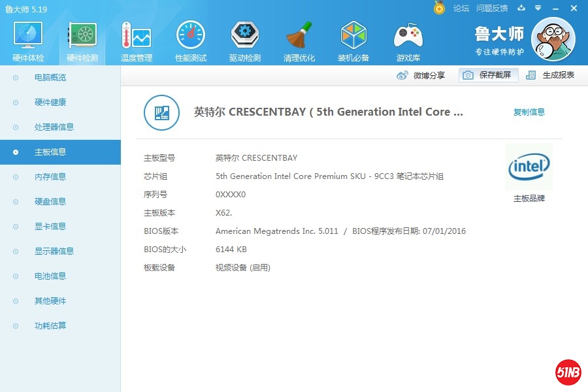Click the 鲁大师 mascot avatar
588x392 pixels.
click(x=553, y=39)
